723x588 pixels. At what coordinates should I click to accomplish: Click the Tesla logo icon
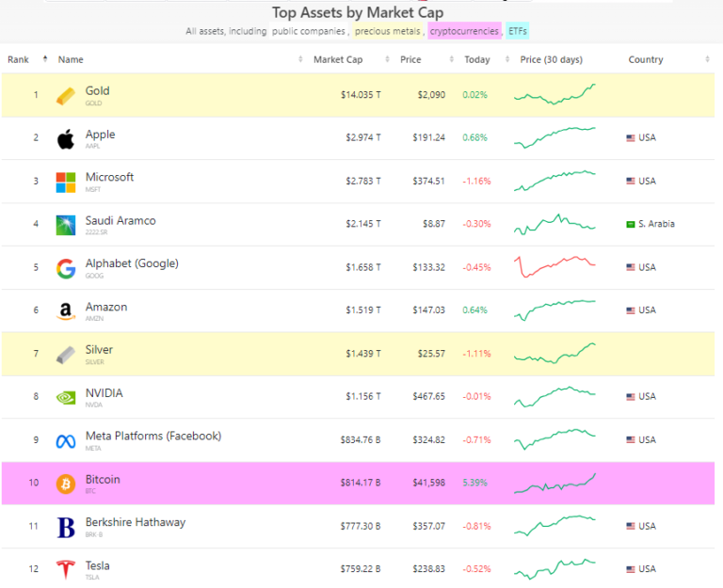click(66, 569)
